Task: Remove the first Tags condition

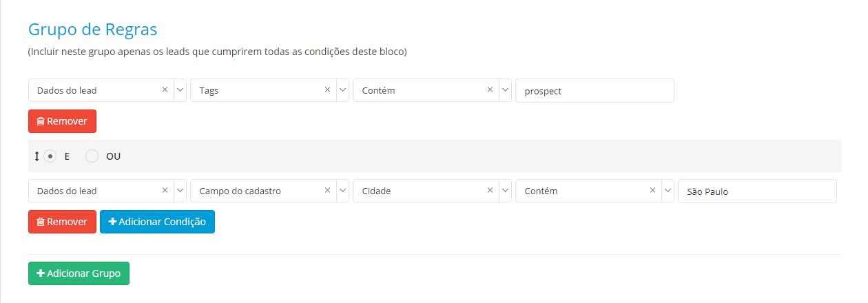Action: (x=62, y=121)
